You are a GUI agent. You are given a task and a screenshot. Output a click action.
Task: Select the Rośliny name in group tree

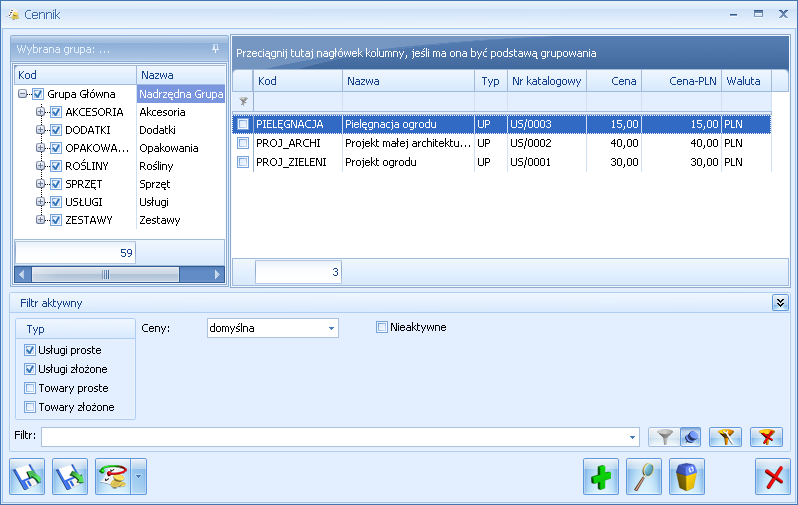pyautogui.click(x=156, y=166)
